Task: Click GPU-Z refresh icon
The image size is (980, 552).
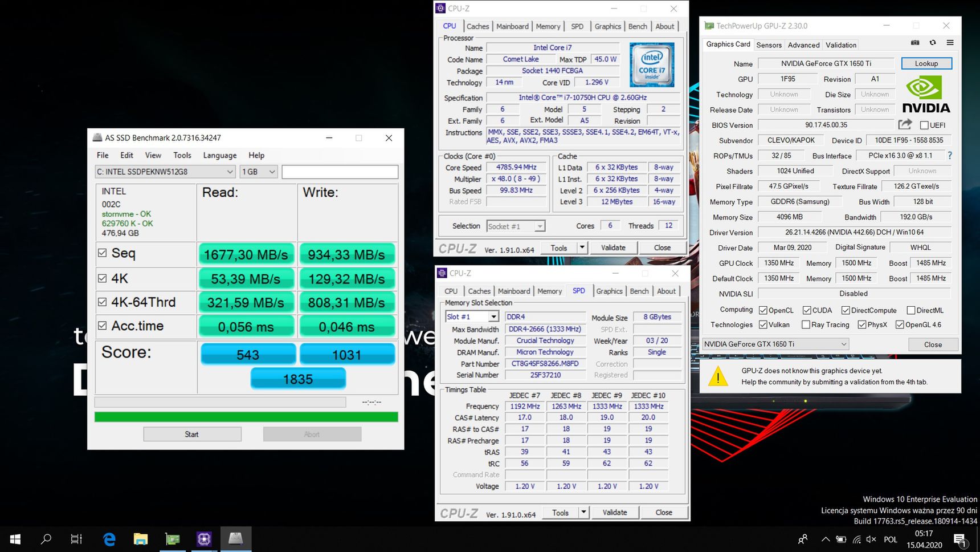Action: click(933, 43)
